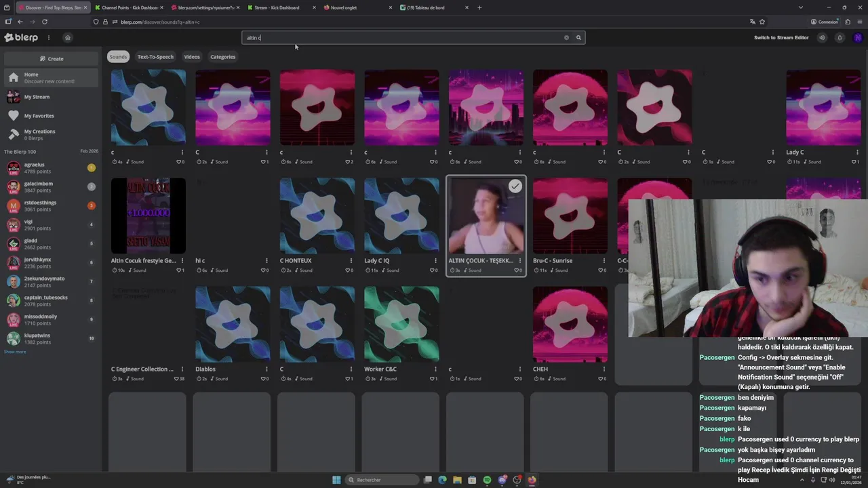Click the Home icon in the left sidebar

click(x=13, y=78)
